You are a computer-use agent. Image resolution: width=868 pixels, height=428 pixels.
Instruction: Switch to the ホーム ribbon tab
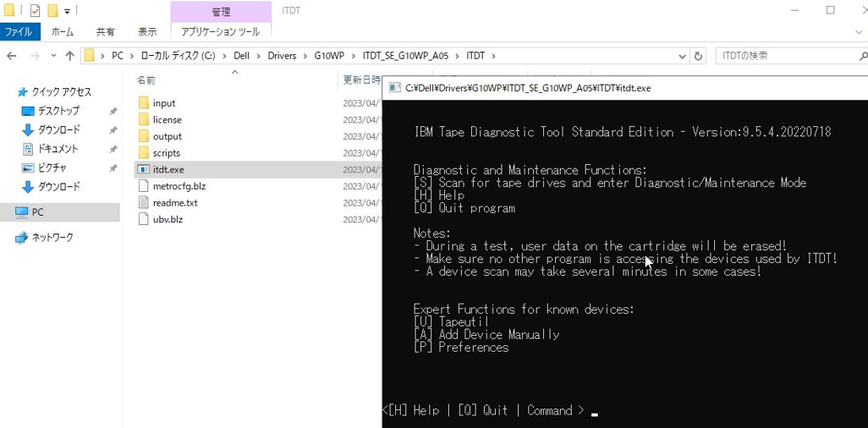click(62, 31)
